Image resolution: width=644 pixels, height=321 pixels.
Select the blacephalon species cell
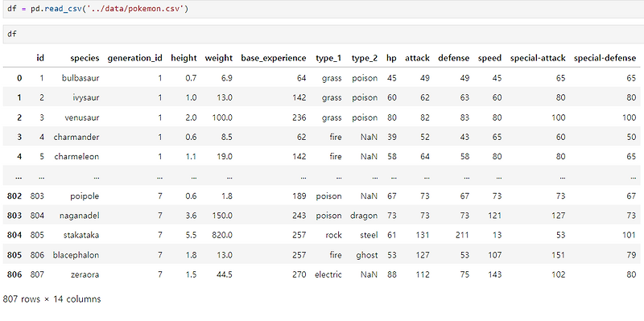(x=76, y=255)
